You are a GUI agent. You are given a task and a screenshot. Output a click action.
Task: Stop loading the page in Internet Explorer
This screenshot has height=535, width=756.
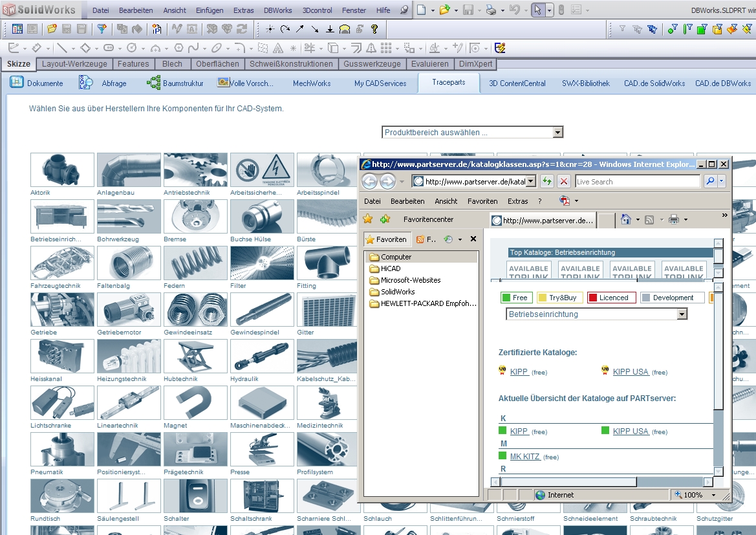click(563, 181)
